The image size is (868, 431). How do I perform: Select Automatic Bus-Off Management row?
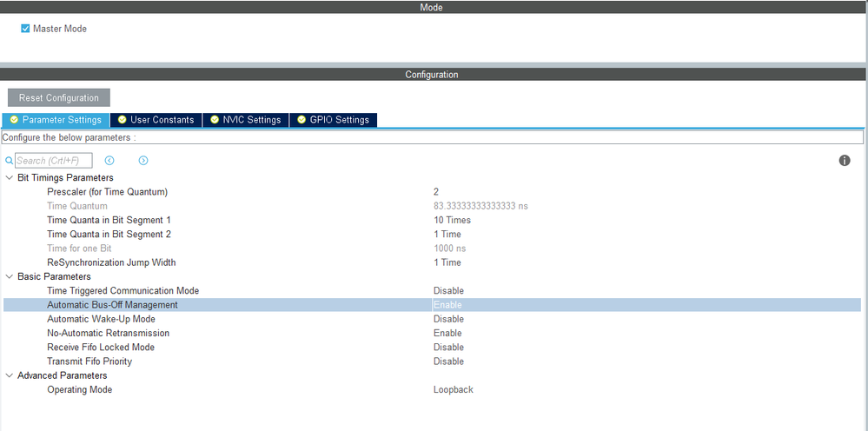click(432, 305)
